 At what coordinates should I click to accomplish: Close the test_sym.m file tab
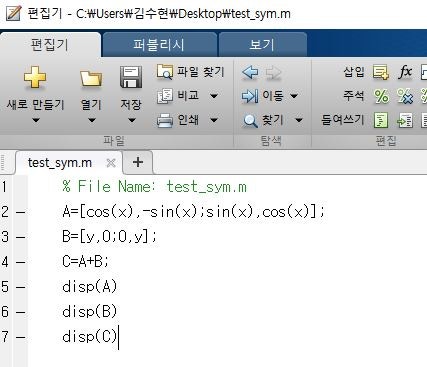[x=111, y=163]
